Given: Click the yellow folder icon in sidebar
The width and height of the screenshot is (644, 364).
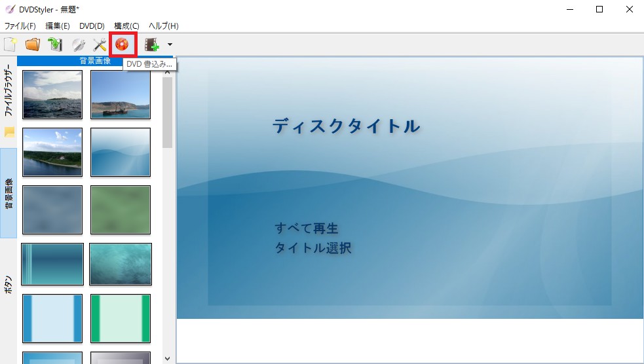Looking at the screenshot, I should pyautogui.click(x=9, y=132).
